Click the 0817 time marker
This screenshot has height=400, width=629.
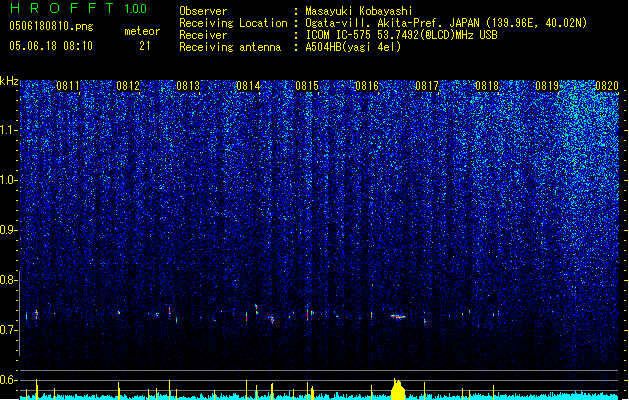point(427,86)
